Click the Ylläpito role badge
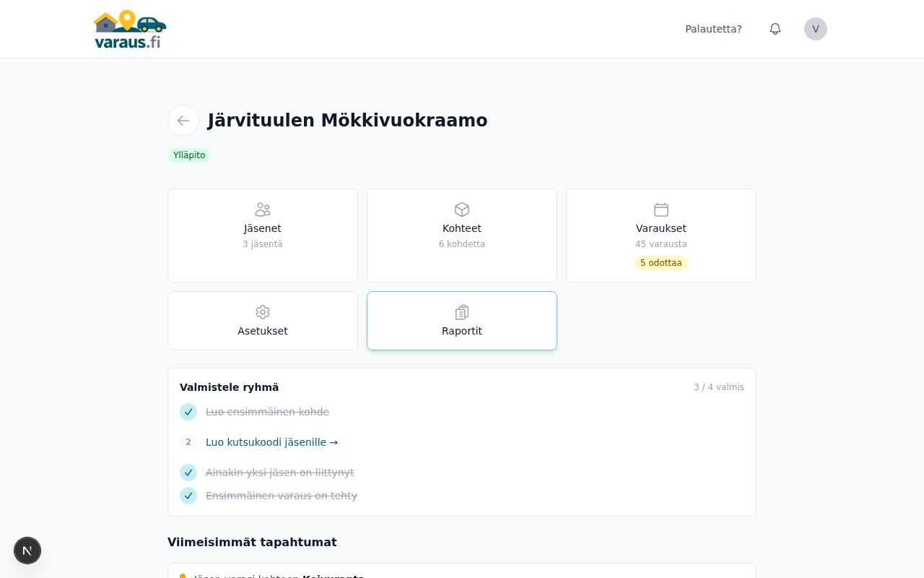Screen dimensions: 924x578 click(x=189, y=155)
